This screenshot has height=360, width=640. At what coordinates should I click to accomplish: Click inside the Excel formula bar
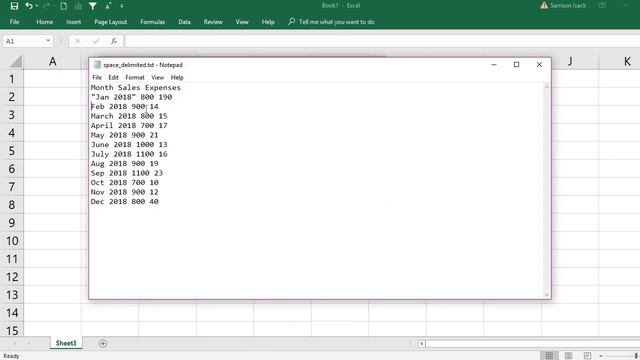point(382,41)
